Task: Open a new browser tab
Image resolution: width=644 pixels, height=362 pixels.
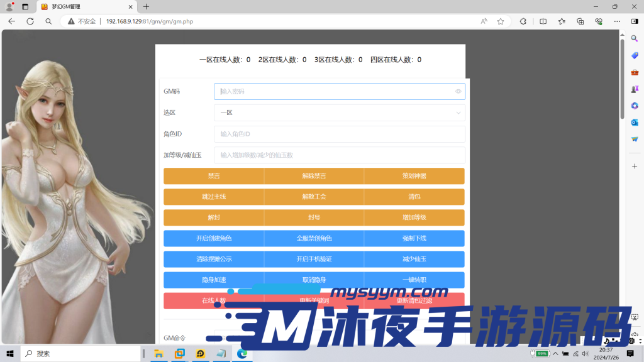Action: [x=145, y=8]
